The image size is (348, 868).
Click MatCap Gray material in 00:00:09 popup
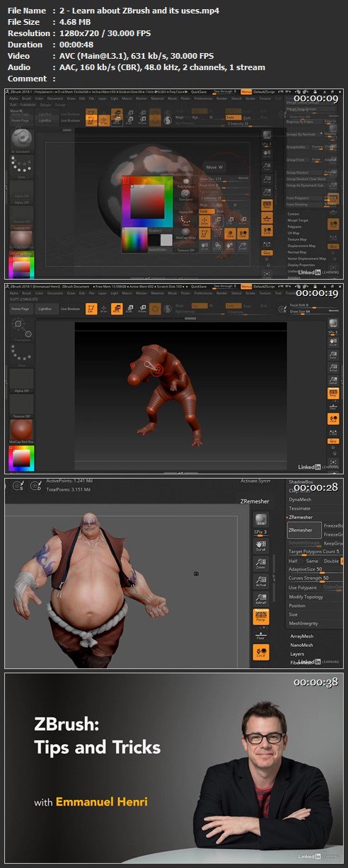pyautogui.click(x=186, y=233)
